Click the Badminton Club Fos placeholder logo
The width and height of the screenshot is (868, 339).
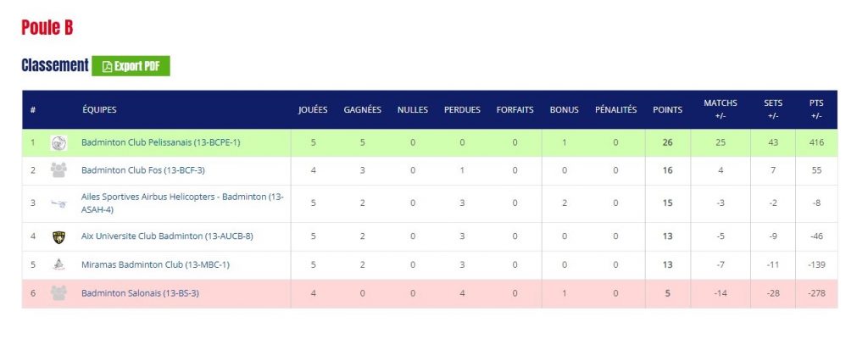pyautogui.click(x=58, y=170)
